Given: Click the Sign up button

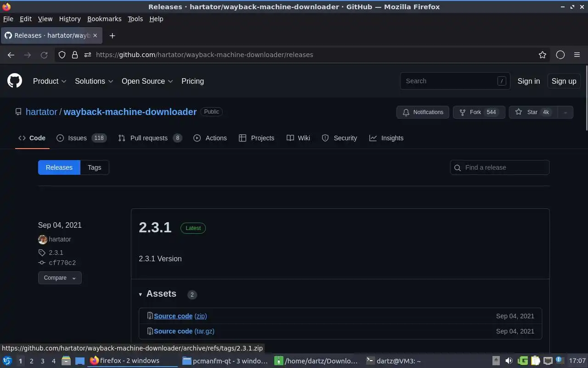Looking at the screenshot, I should coord(564,81).
